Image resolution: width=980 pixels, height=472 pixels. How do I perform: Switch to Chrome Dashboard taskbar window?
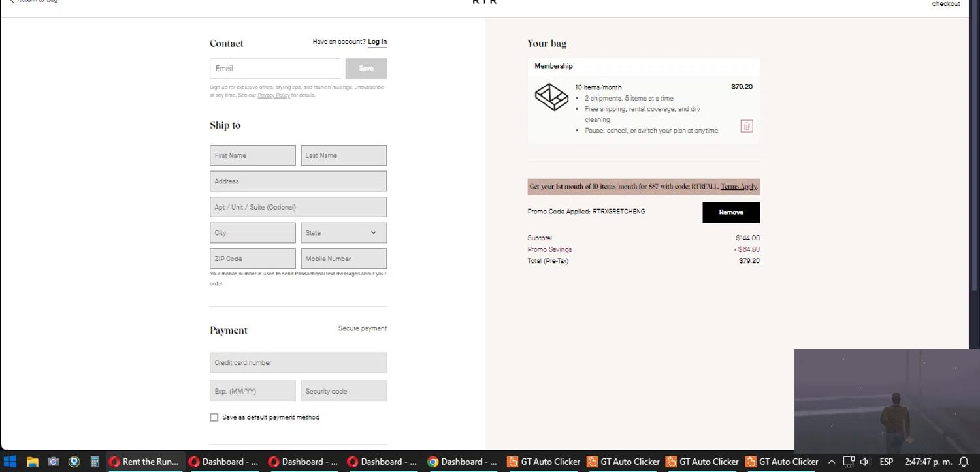pos(462,462)
